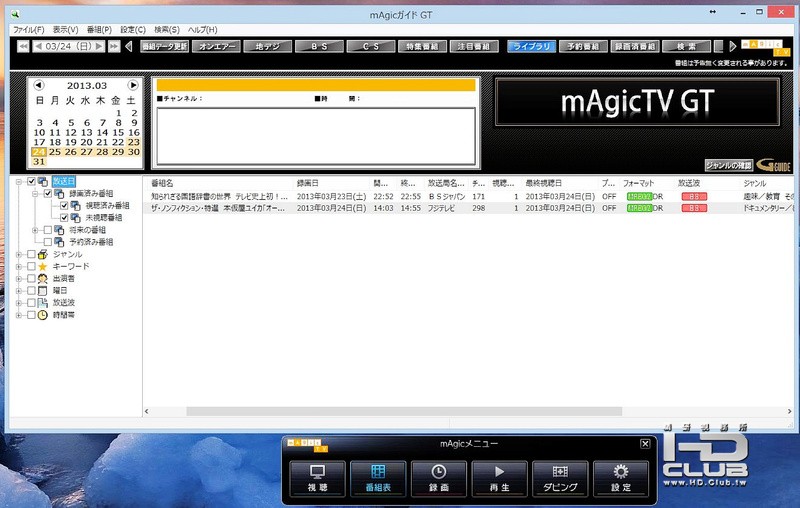The width and height of the screenshot is (800, 508).
Task: Uncheck the 録画済み番組 checkbox
Action: (48, 193)
